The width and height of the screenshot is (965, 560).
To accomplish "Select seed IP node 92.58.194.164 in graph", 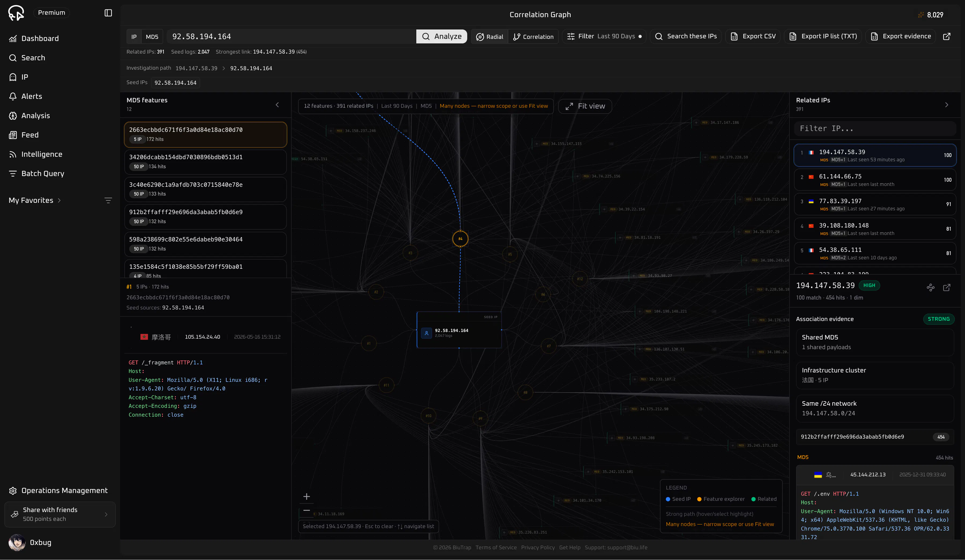I will coord(459,330).
